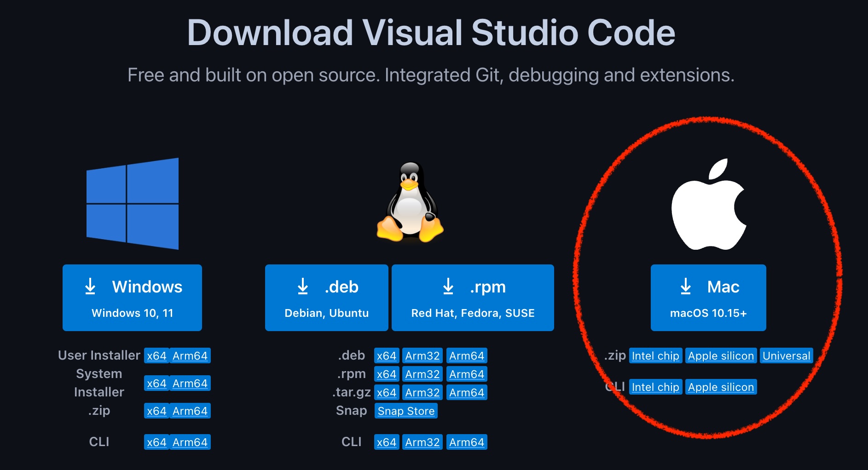Open System Installer x64 link
This screenshot has width=868, height=470.
[x=156, y=383]
